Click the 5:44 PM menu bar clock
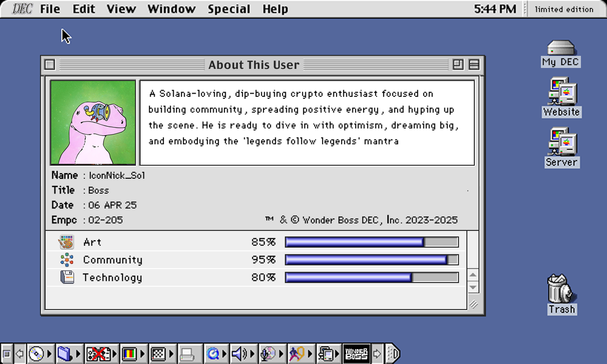The width and height of the screenshot is (607, 364). point(495,9)
